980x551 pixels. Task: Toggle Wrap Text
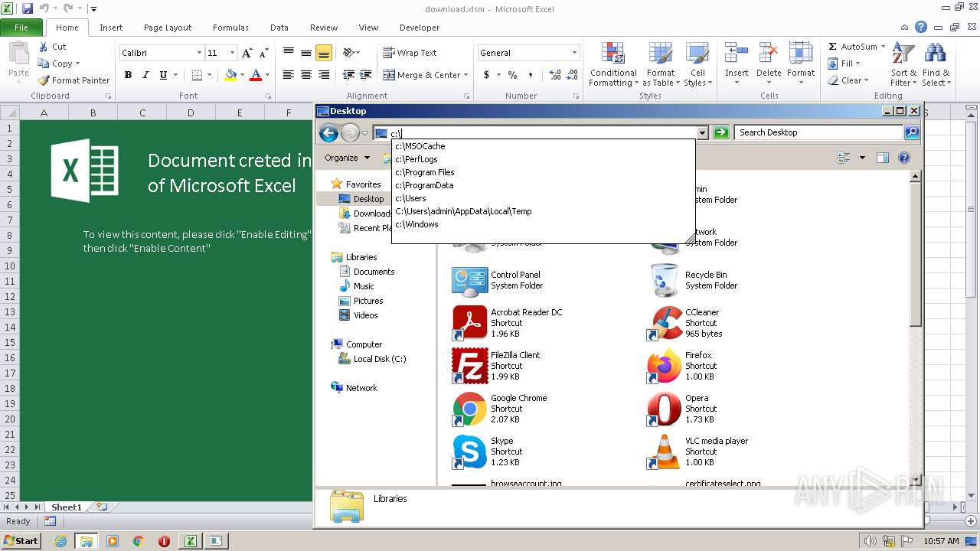click(x=410, y=53)
